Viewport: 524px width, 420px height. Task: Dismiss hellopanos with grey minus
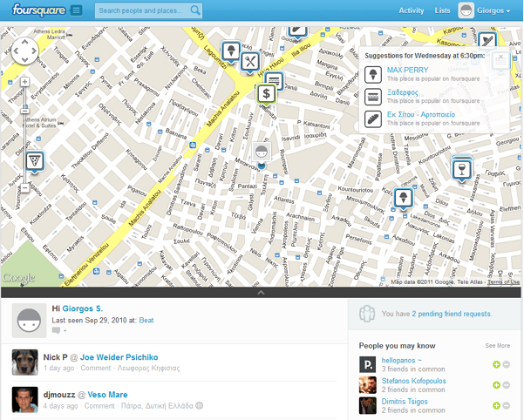(x=507, y=364)
